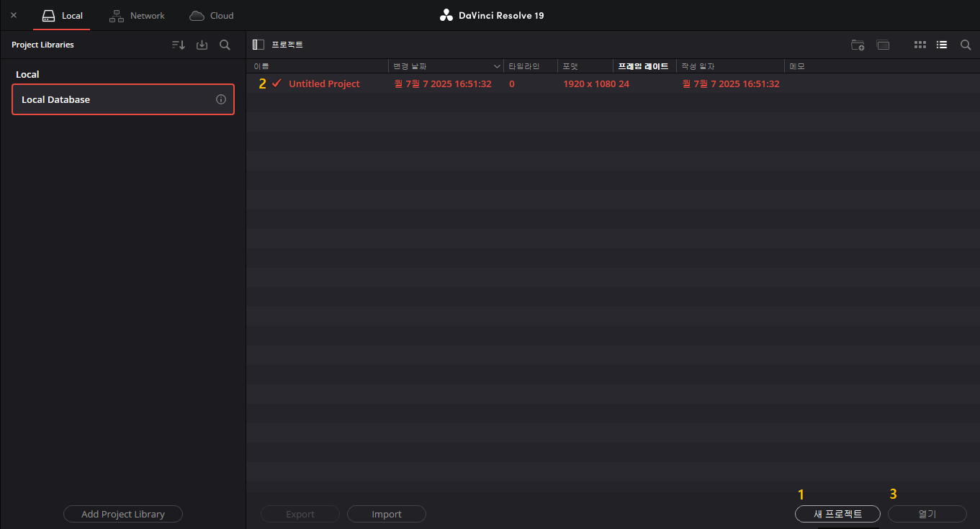Switch to thumbnail grid view
Screen dimensions: 980x529
[920, 45]
